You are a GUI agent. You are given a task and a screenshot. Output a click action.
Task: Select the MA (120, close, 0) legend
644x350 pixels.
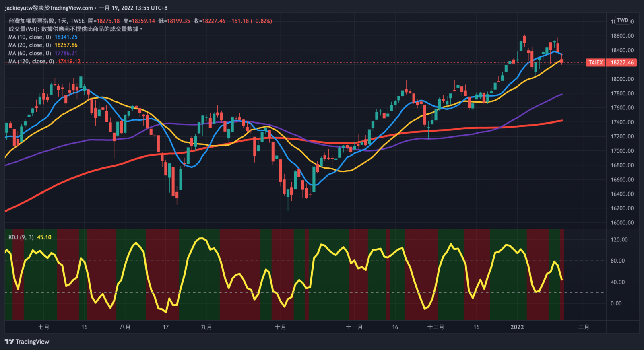(x=31, y=61)
